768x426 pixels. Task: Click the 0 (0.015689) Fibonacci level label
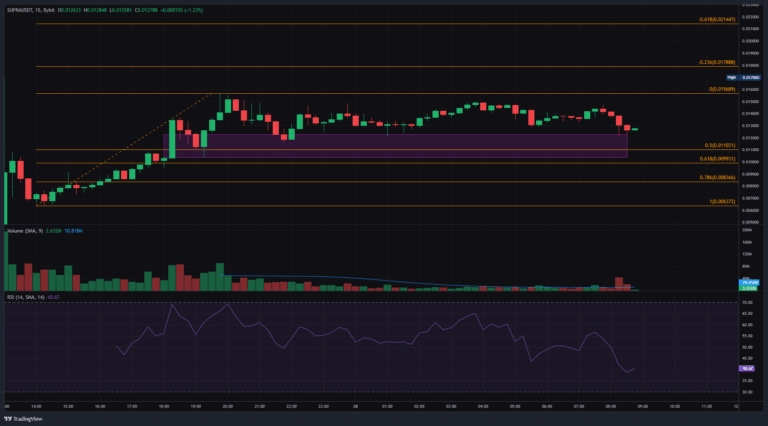(x=720, y=90)
